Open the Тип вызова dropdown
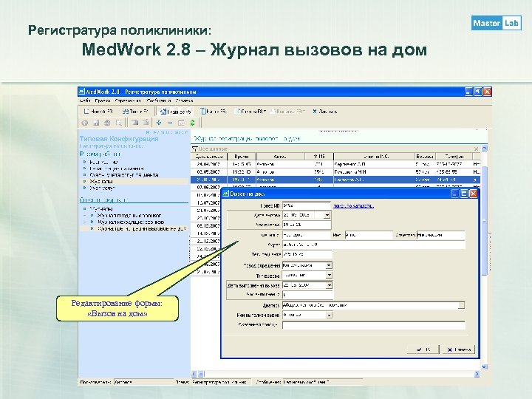Screen dimensions: 532x399 tap(329, 275)
